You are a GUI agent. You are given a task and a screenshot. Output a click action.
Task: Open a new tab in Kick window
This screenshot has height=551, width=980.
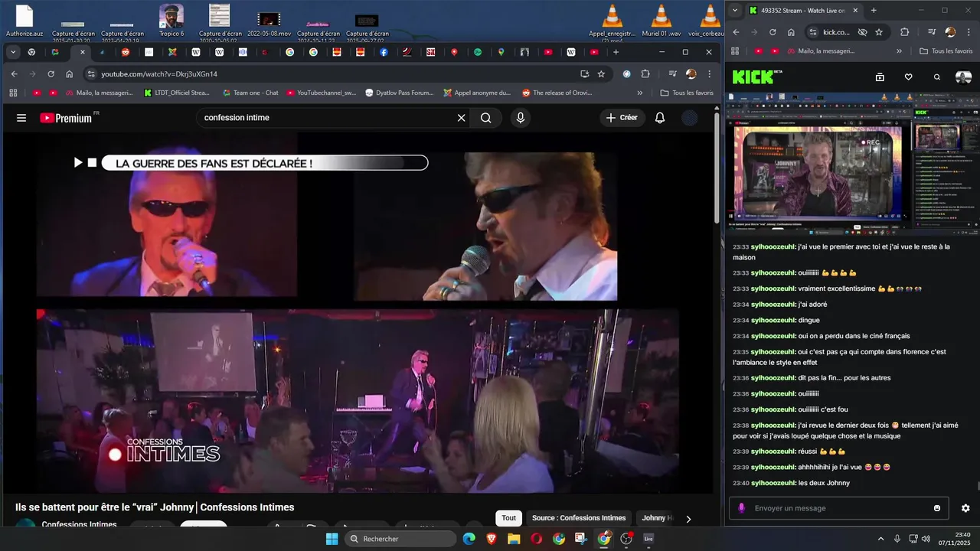click(x=874, y=10)
